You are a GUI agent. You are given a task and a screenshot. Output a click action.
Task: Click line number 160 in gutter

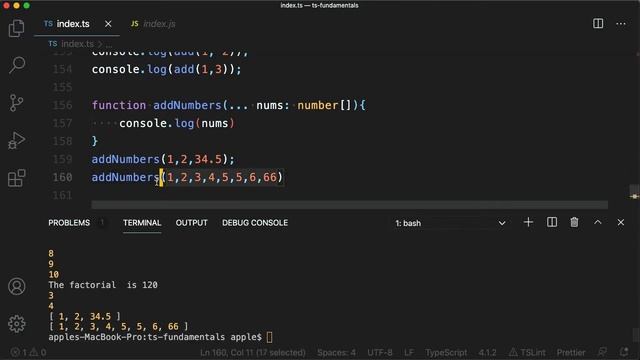click(62, 177)
